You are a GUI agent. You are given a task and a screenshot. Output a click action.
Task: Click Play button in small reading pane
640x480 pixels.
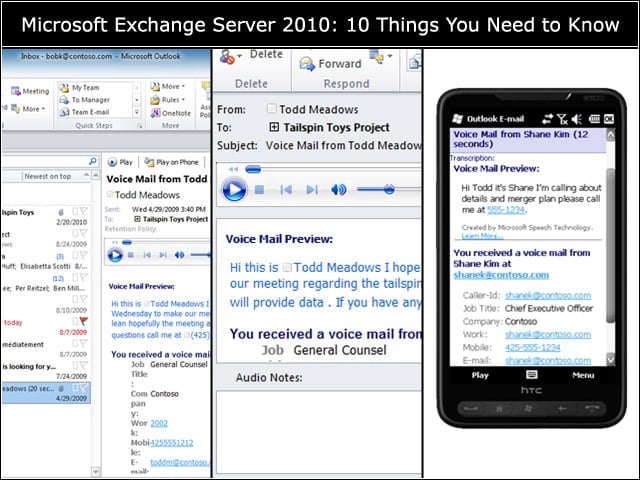click(120, 162)
